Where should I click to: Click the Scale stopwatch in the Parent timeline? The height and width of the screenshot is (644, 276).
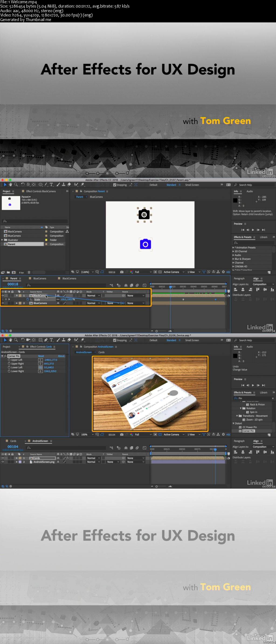(27, 299)
